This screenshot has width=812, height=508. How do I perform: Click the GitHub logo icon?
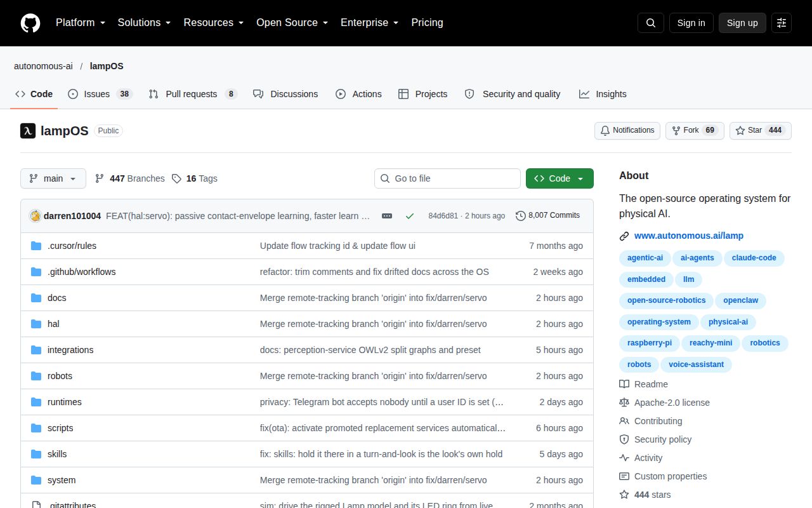[30, 23]
